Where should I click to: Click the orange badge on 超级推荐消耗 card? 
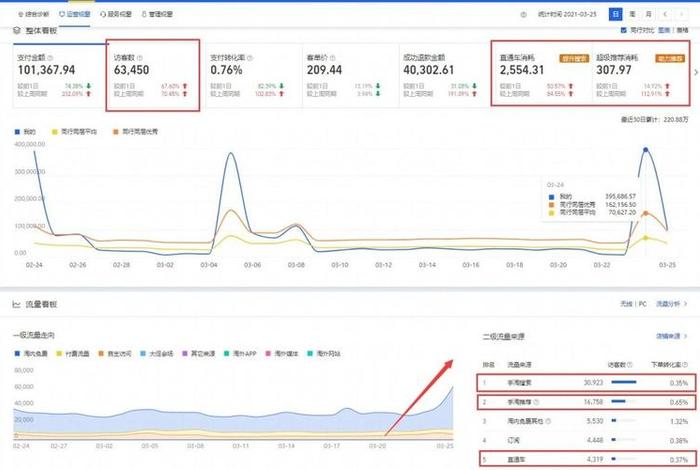pyautogui.click(x=670, y=58)
